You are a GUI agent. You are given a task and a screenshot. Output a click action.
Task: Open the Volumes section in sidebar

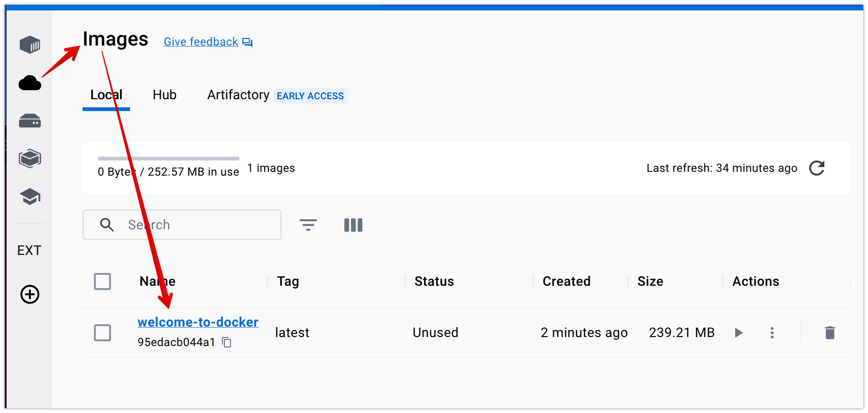(x=30, y=121)
